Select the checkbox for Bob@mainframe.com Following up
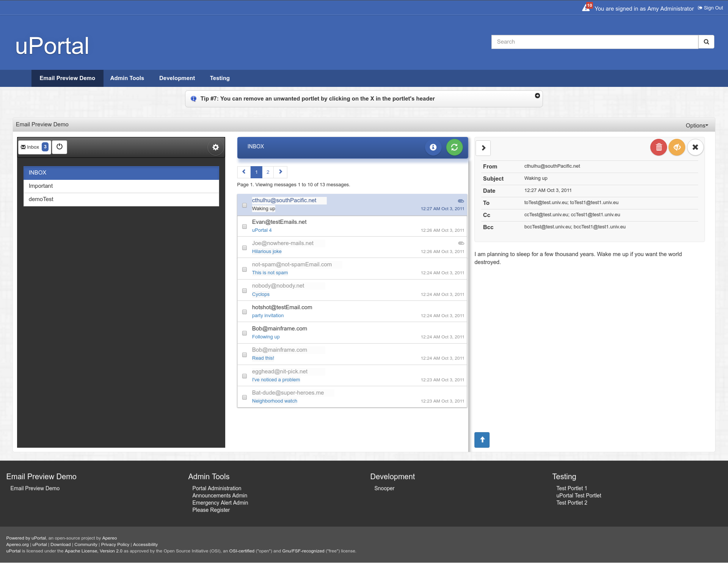Screen dimensions: 728x563 pyautogui.click(x=244, y=333)
